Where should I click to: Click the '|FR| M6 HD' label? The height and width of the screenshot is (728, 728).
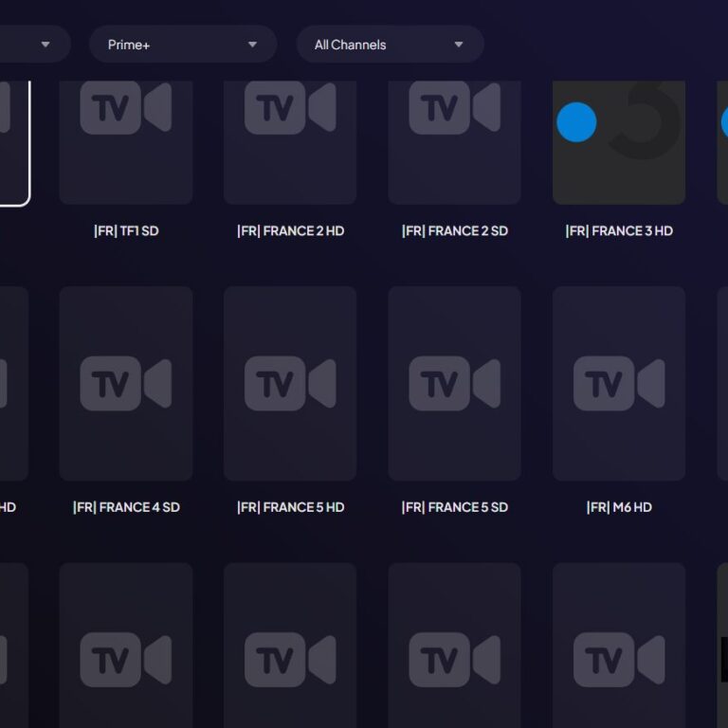[619, 507]
